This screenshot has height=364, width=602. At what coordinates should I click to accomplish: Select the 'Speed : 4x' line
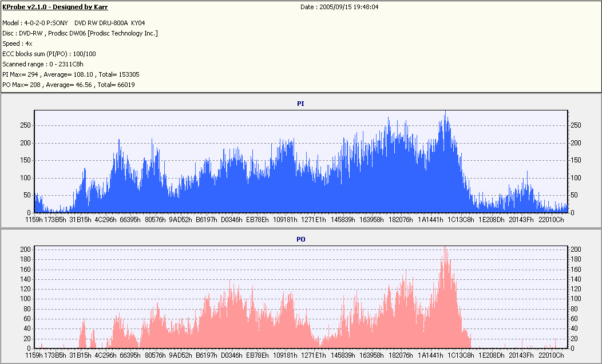(17, 43)
